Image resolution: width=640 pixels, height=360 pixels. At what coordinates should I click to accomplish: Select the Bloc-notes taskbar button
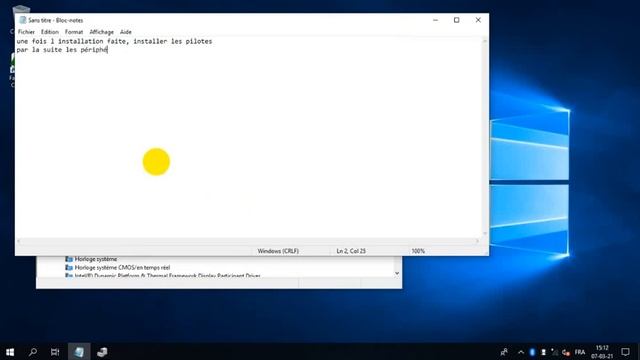click(79, 352)
